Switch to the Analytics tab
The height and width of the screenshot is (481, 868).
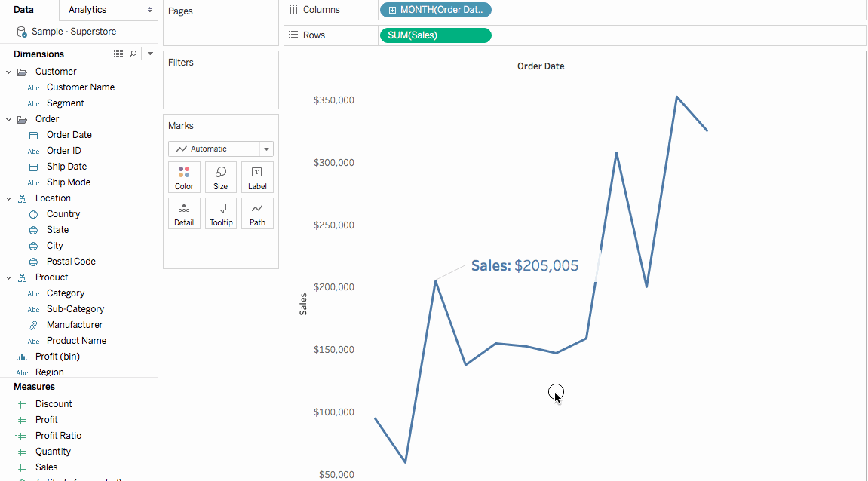pos(87,9)
